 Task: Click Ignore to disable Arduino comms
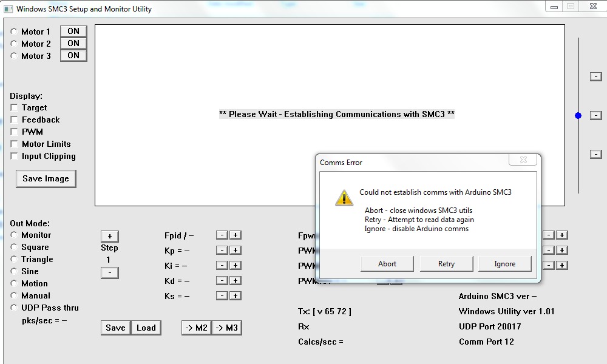505,264
